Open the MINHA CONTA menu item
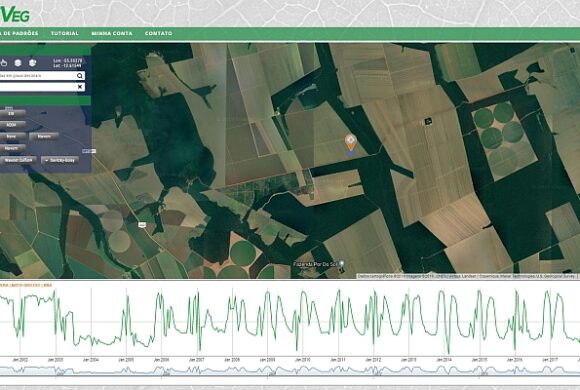Screen dimensions: 580x390 click(x=112, y=33)
